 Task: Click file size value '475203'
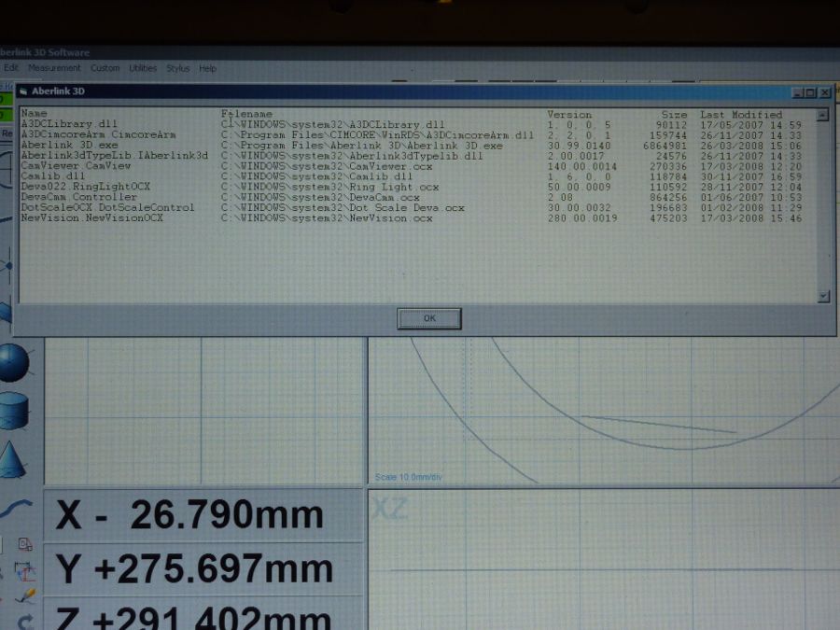tap(668, 218)
